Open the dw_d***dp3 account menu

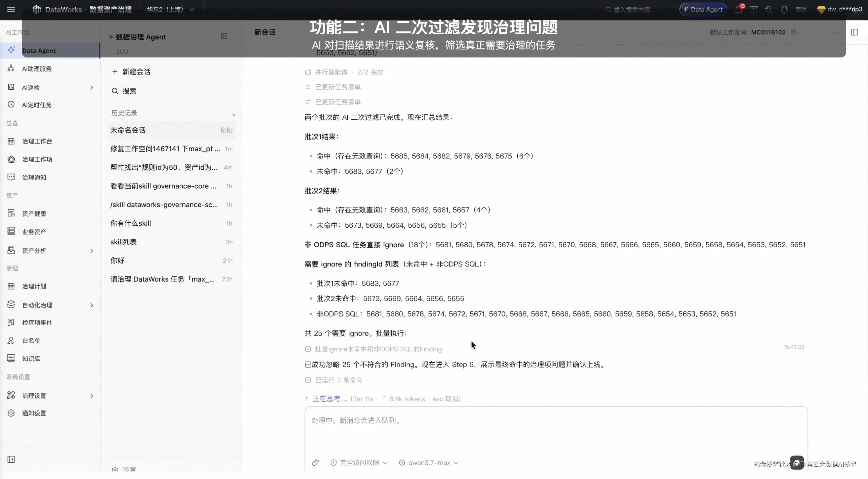coord(839,9)
